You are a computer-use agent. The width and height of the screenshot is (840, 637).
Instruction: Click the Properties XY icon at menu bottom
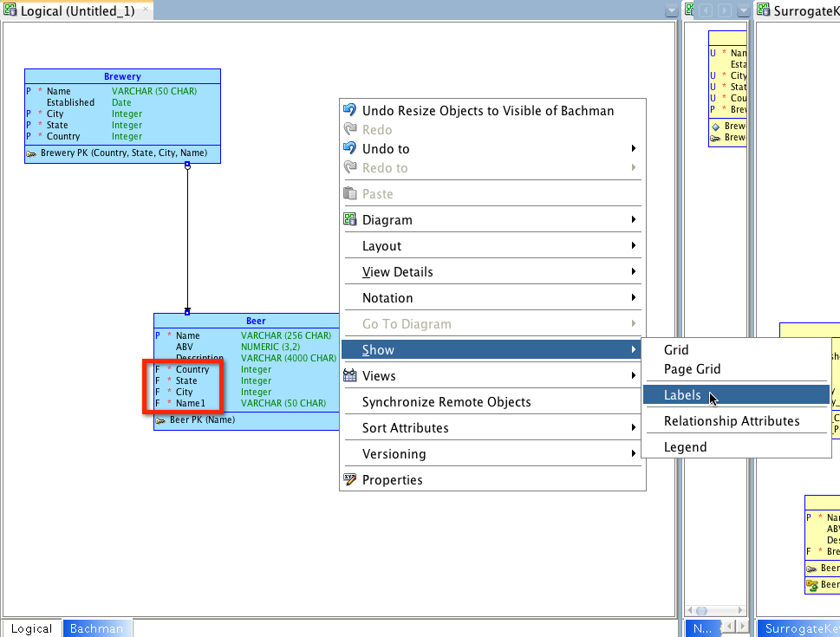(x=350, y=479)
